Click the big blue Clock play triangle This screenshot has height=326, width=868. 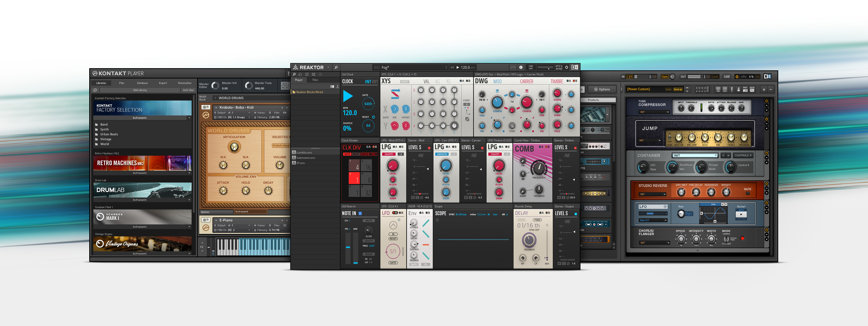348,96
